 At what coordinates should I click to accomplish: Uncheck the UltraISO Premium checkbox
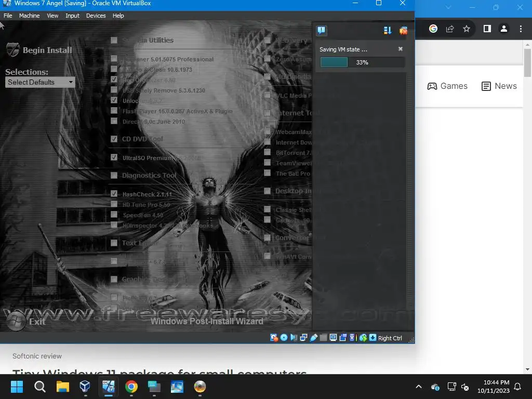[114, 157]
